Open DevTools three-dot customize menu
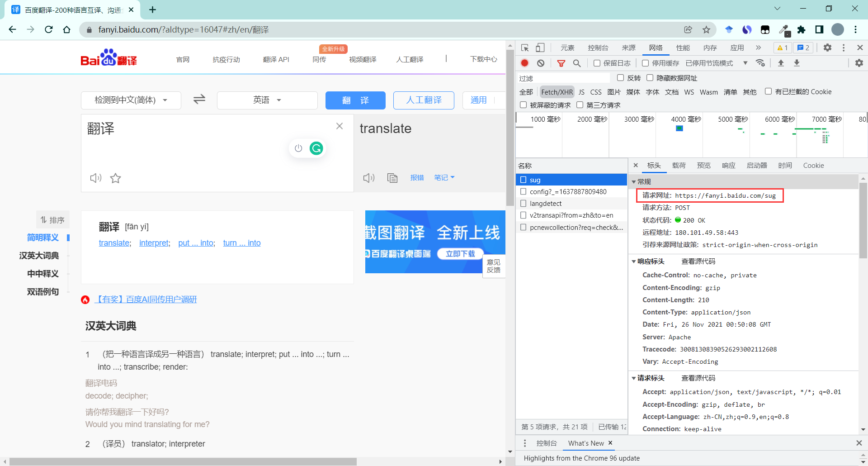The width and height of the screenshot is (868, 466). pyautogui.click(x=844, y=48)
